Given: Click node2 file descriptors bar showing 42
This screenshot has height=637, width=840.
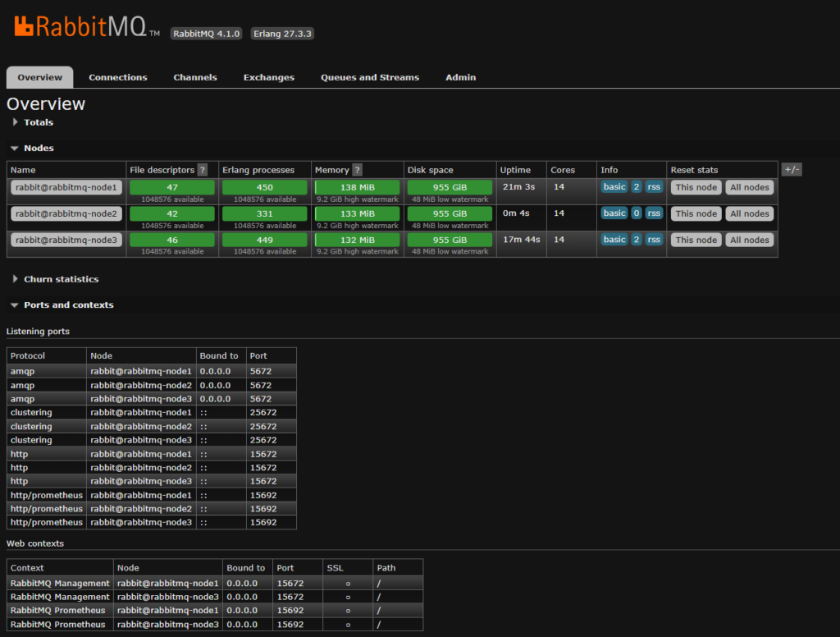Looking at the screenshot, I should (172, 213).
